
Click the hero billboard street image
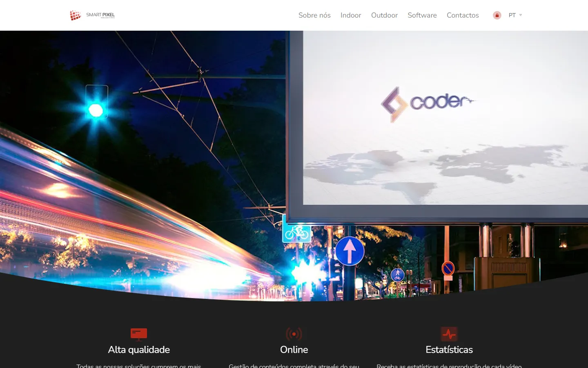tap(294, 166)
